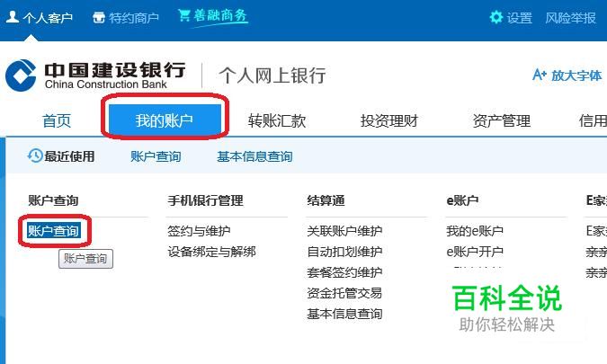Click the 账户查询 column heading
The height and width of the screenshot is (364, 607).
coord(53,200)
